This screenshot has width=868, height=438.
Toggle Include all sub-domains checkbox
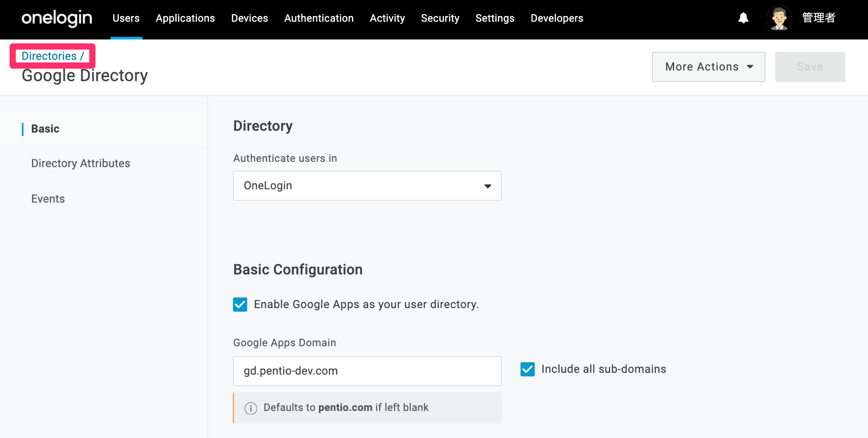528,369
